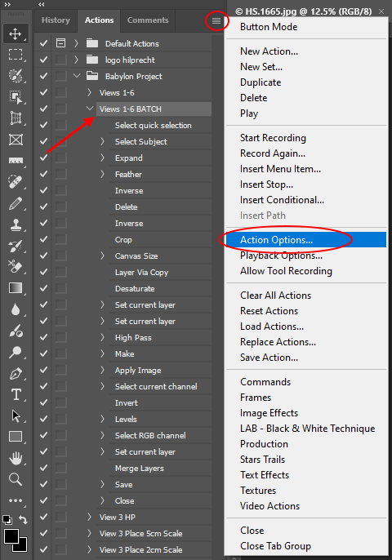Select the Zoom tool
Image resolution: width=392 pixels, height=560 pixels.
[16, 479]
